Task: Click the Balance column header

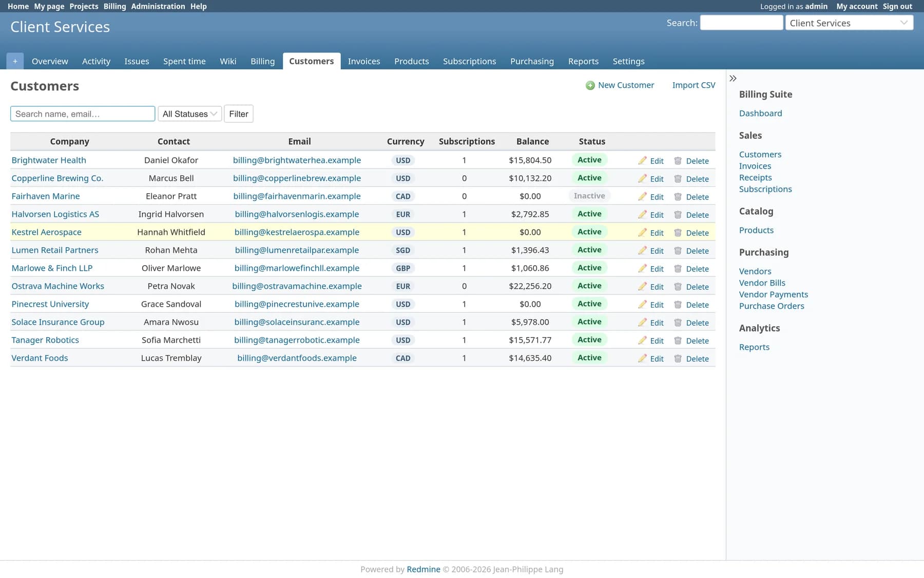Action: pos(532,141)
